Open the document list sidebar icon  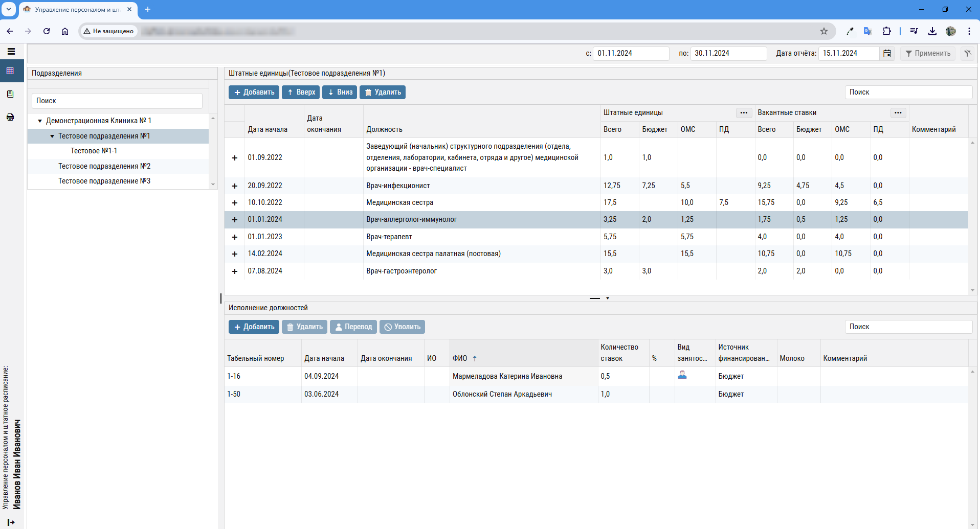click(10, 94)
